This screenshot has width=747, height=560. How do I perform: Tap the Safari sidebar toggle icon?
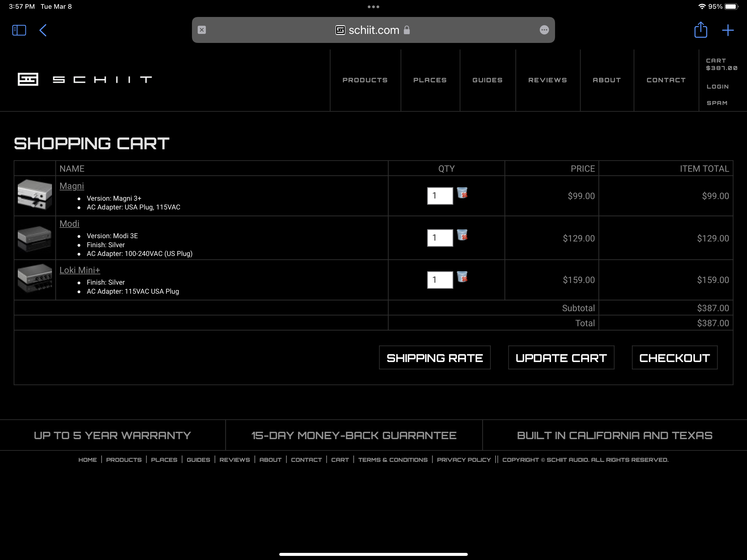point(19,30)
